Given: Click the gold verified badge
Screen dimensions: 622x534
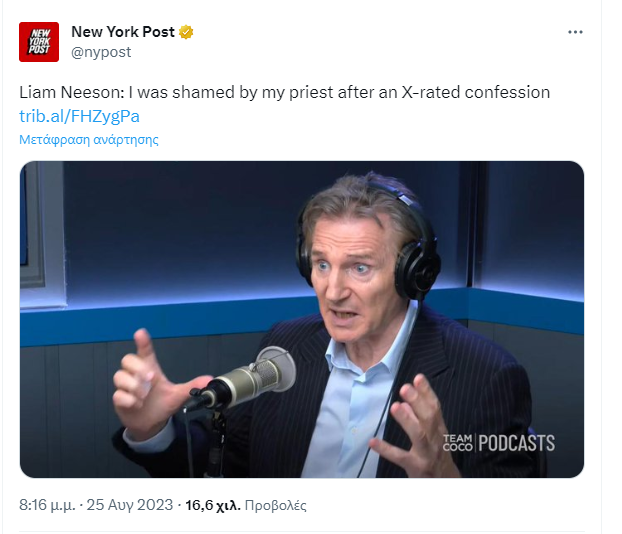Looking at the screenshot, I should (186, 32).
